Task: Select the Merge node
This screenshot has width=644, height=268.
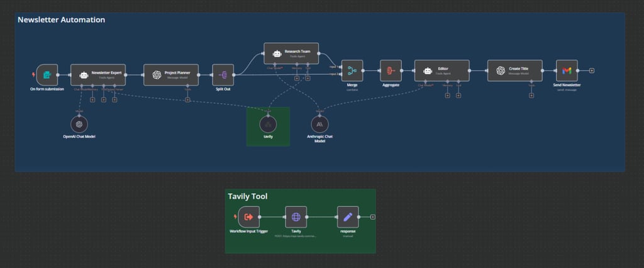Action: (352, 70)
